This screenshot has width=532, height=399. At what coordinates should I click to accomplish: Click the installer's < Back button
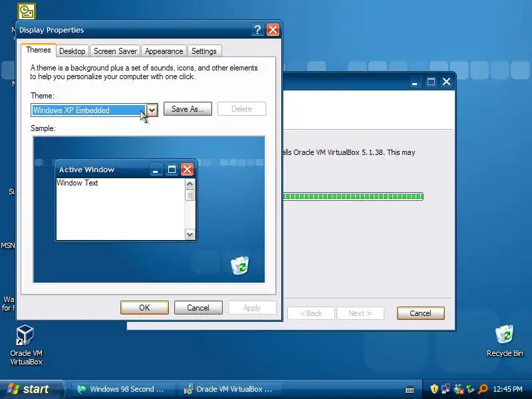point(311,313)
